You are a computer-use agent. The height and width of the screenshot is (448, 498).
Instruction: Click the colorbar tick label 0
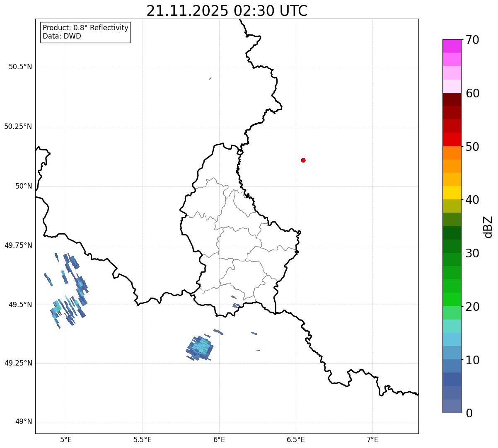(x=469, y=413)
